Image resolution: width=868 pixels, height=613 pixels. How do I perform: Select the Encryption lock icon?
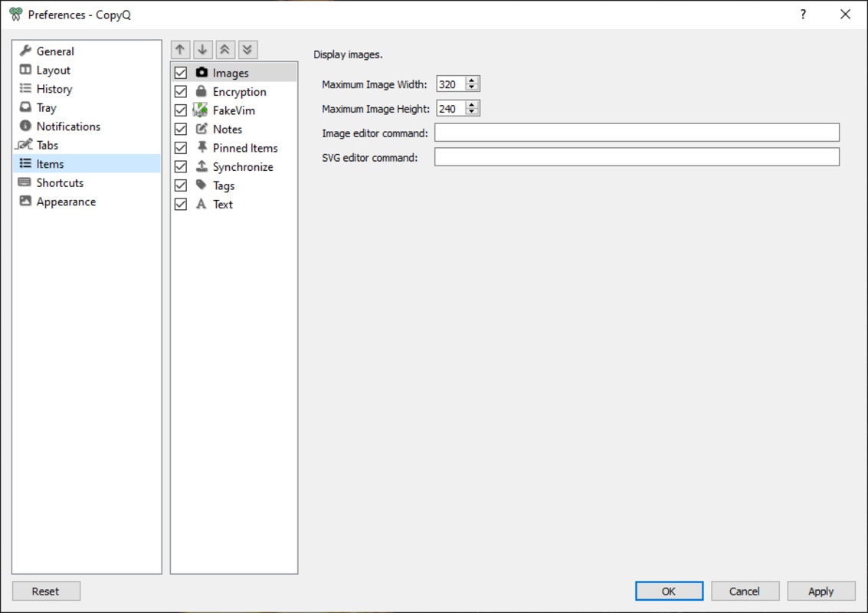(x=201, y=91)
